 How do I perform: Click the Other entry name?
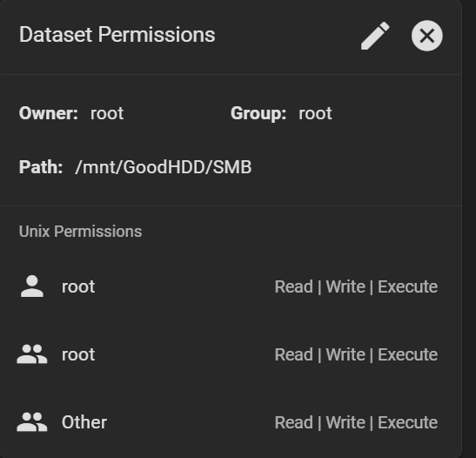point(84,422)
